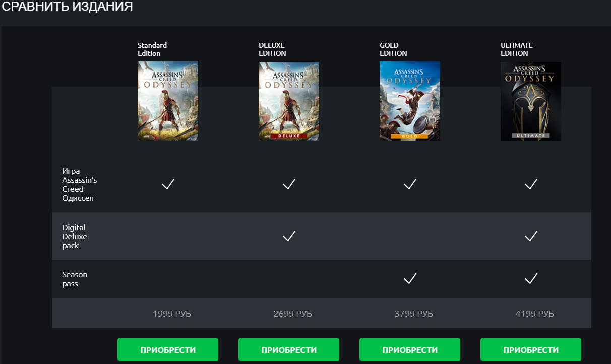Click the Сравнить издания title

[67, 7]
